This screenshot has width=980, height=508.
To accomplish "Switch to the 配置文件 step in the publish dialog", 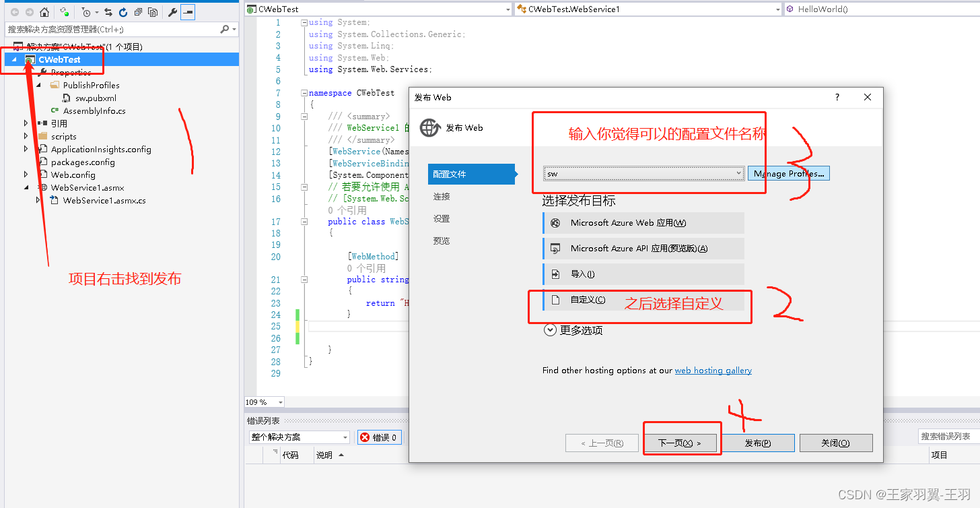I will 471,174.
